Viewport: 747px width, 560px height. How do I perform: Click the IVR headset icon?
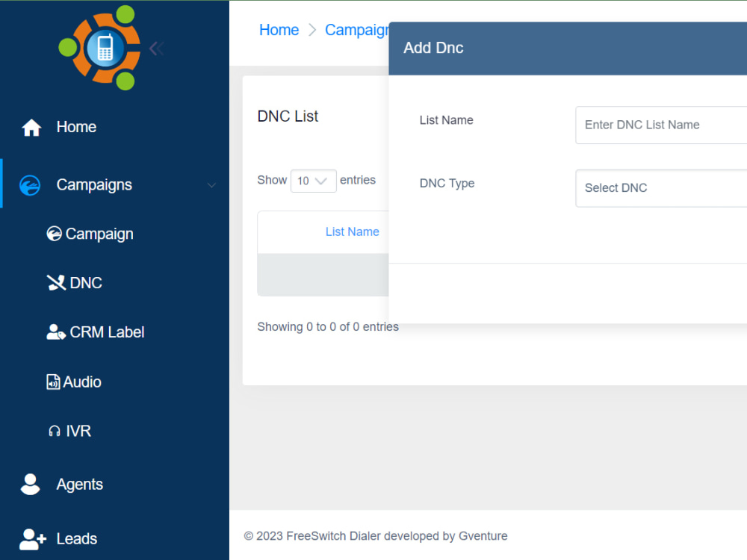[x=55, y=431]
